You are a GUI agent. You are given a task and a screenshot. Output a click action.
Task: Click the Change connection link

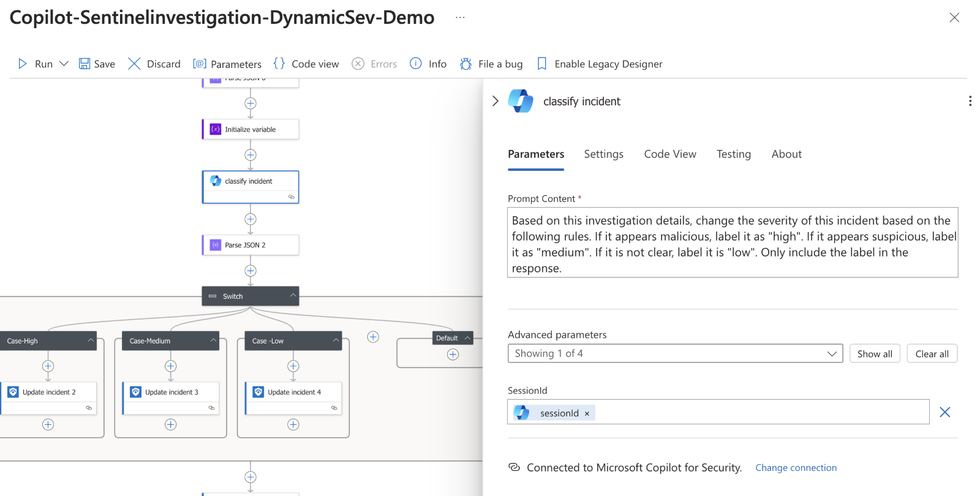click(796, 468)
